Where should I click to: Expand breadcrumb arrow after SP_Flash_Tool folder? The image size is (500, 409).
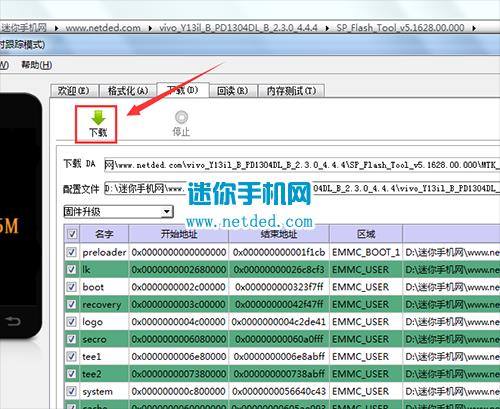pos(474,28)
